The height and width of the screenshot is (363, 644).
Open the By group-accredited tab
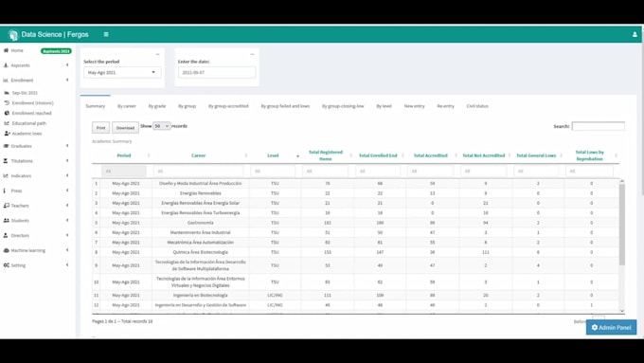[x=228, y=106]
